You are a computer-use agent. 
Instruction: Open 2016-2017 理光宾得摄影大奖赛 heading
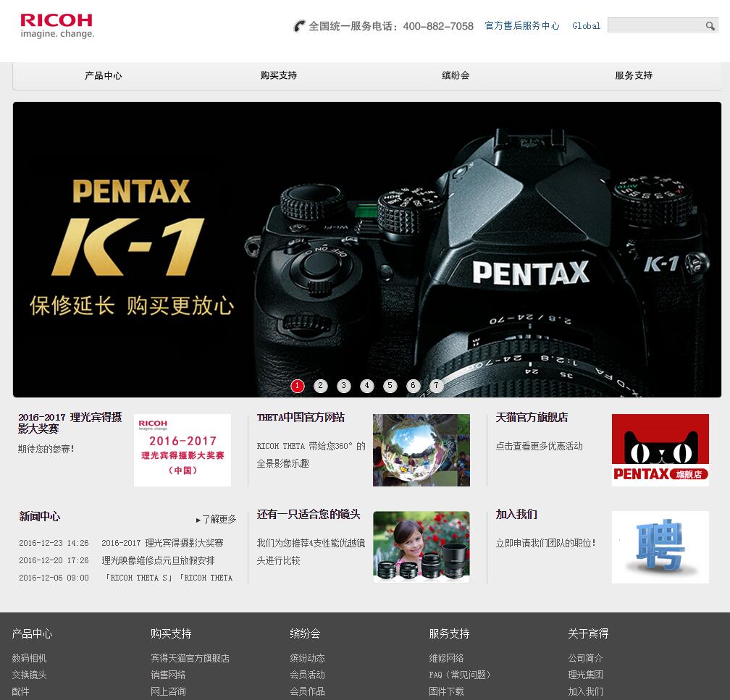coord(70,423)
